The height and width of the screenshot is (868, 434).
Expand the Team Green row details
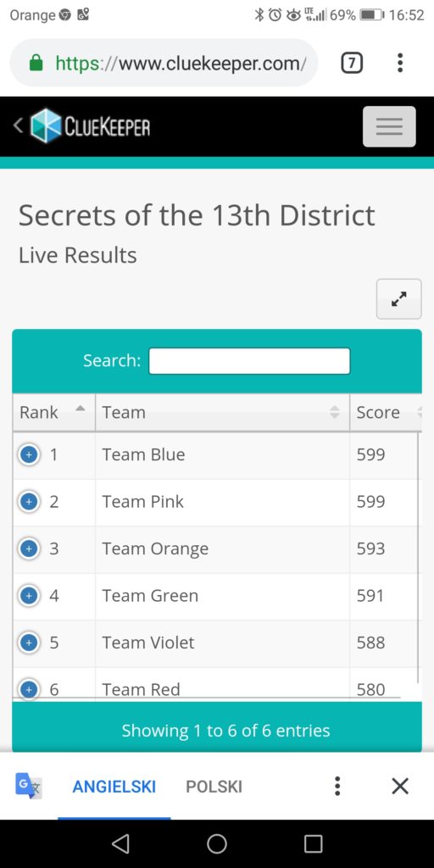30,596
